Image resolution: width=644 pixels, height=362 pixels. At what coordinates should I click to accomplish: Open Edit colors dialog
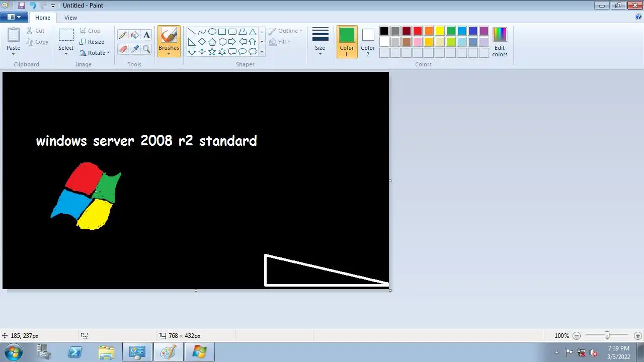click(x=500, y=42)
